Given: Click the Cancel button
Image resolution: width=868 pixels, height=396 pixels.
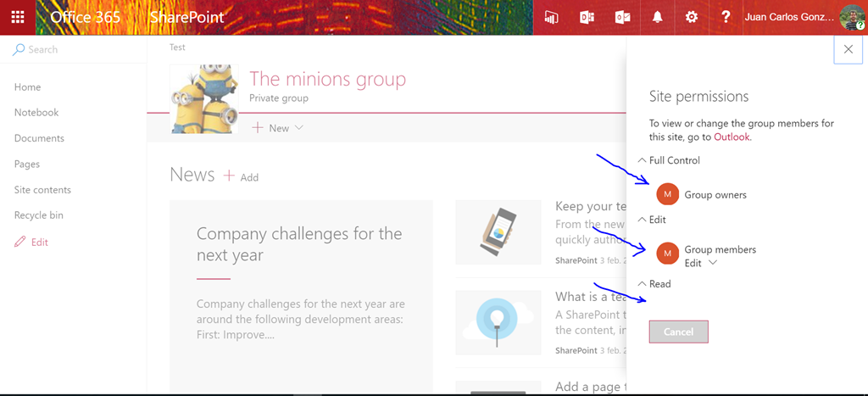Looking at the screenshot, I should pos(679,332).
